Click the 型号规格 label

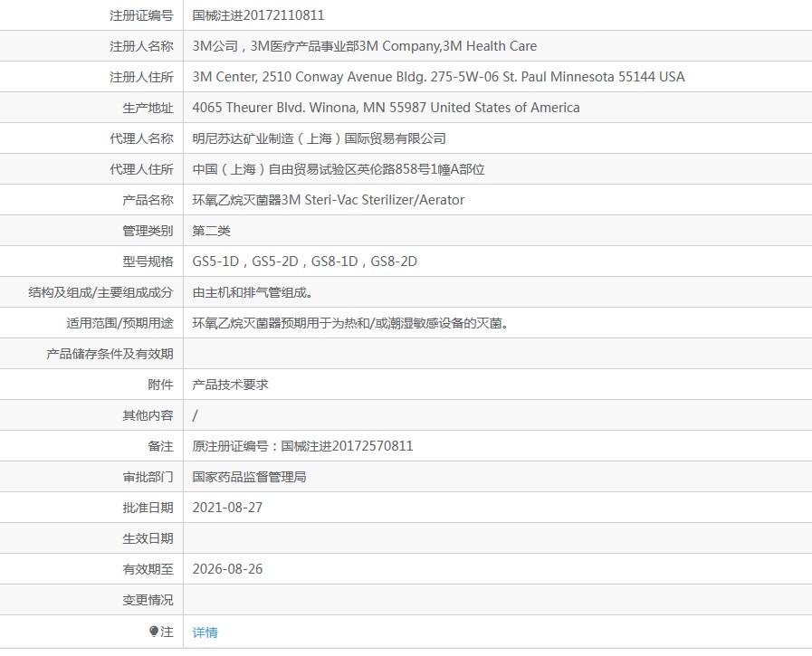click(x=148, y=261)
